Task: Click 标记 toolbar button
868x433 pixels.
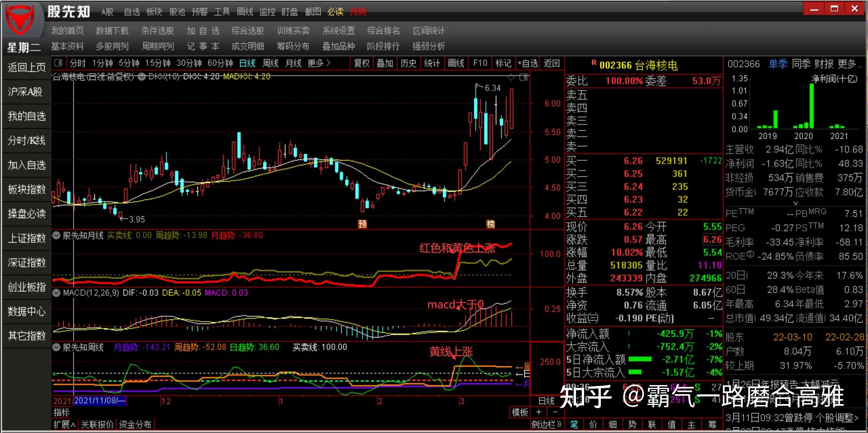Action: (504, 63)
